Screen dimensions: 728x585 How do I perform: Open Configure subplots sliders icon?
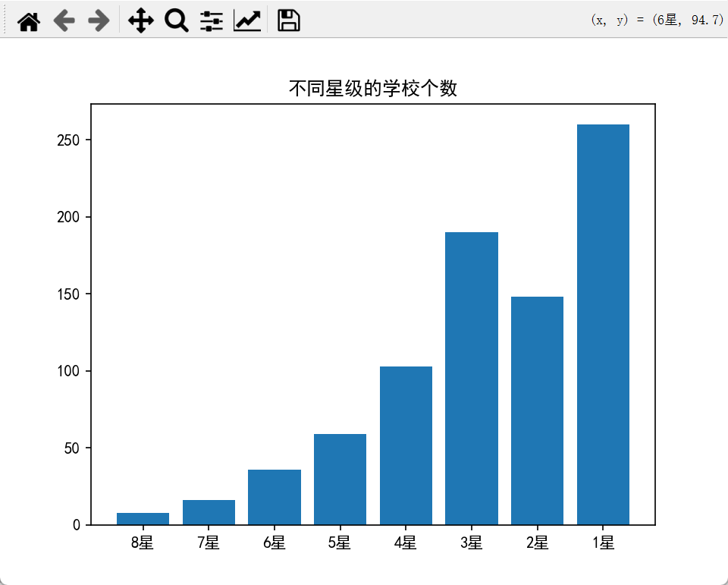pyautogui.click(x=212, y=21)
